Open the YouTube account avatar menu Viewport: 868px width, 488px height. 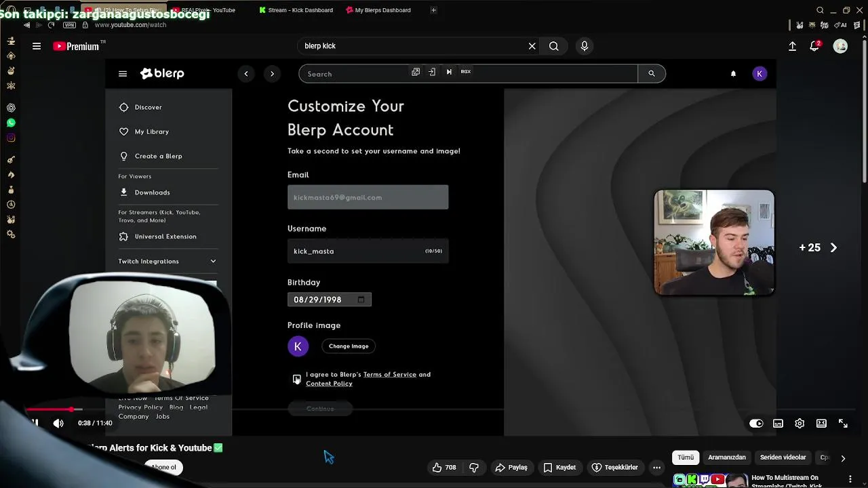pyautogui.click(x=840, y=46)
